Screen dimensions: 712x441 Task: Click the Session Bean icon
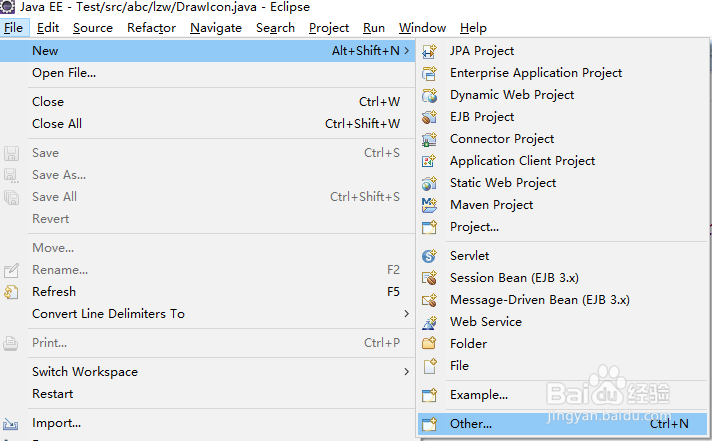(x=429, y=278)
